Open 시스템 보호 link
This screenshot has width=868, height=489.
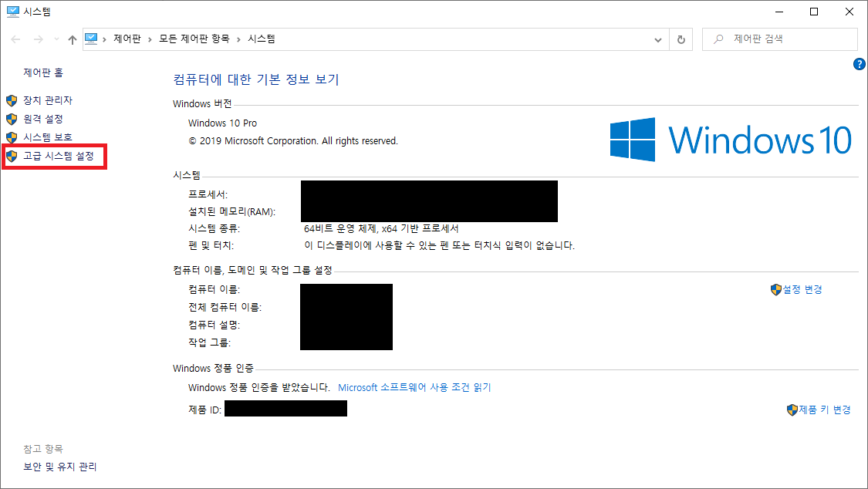(x=48, y=137)
